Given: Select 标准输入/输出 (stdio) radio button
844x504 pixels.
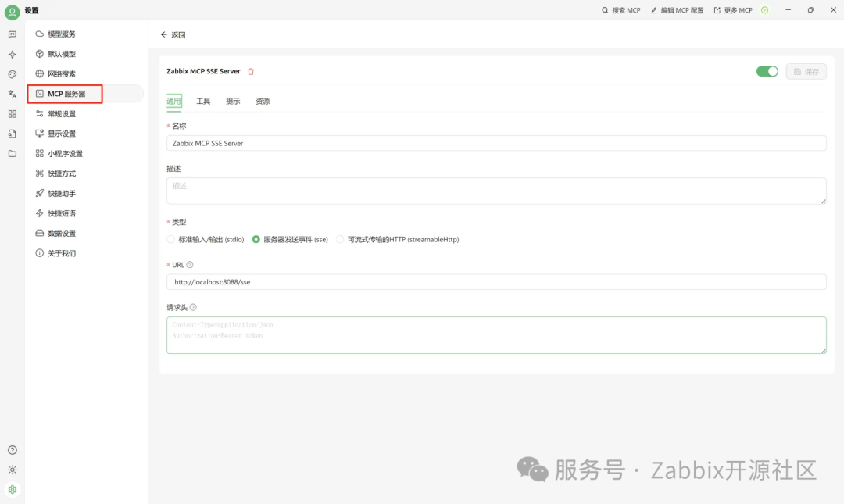Looking at the screenshot, I should pos(170,239).
